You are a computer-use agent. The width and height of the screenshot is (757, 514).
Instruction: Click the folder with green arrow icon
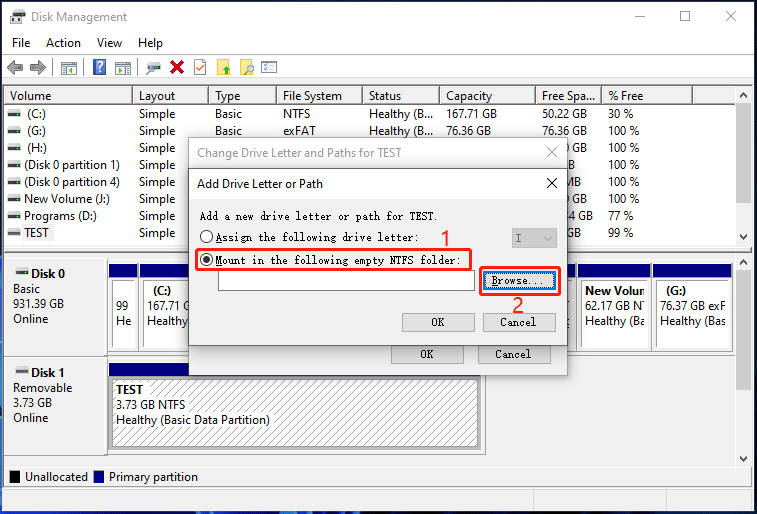click(223, 67)
